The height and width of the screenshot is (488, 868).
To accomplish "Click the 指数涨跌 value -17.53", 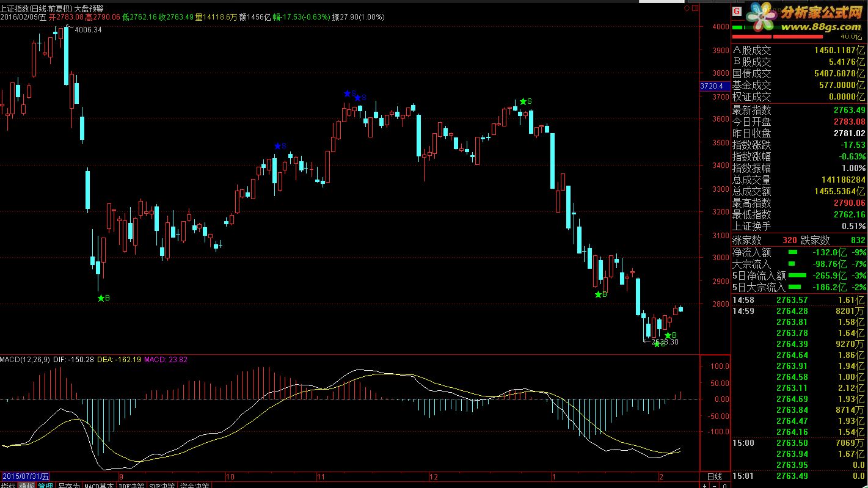I will pyautogui.click(x=853, y=145).
